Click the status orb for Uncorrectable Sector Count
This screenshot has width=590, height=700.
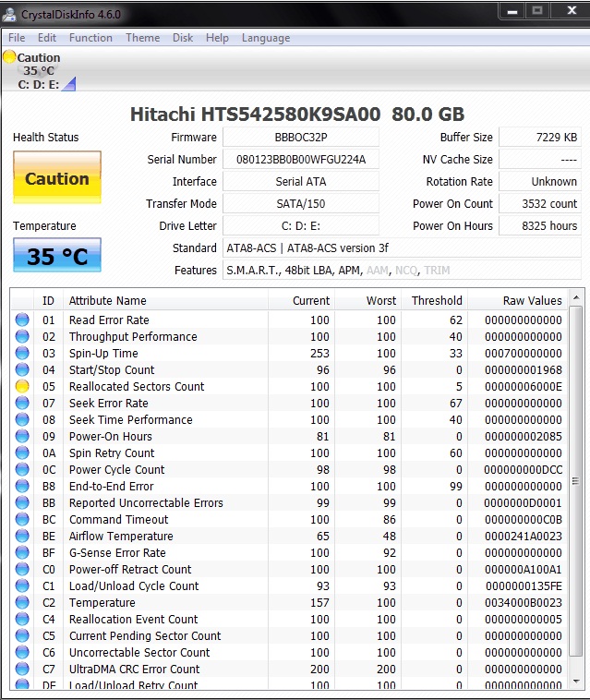click(22, 652)
